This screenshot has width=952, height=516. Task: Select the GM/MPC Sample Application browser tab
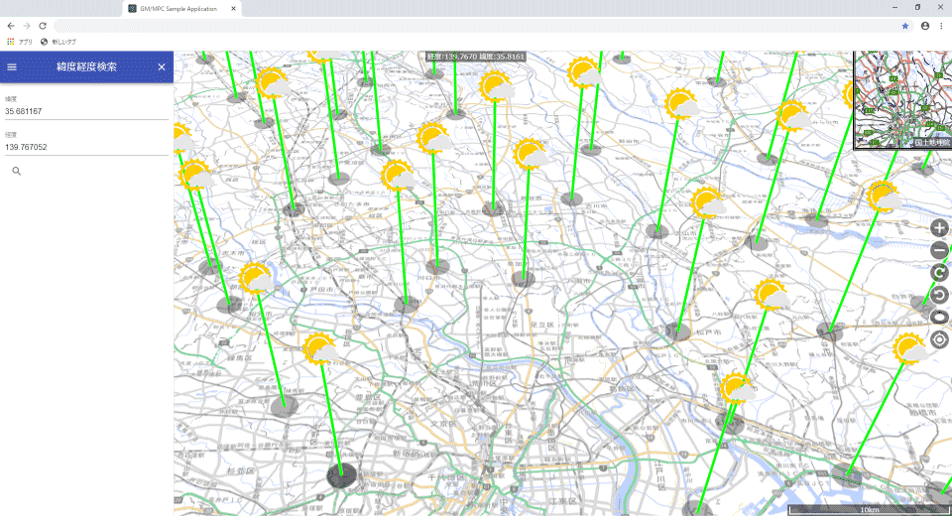pyautogui.click(x=180, y=8)
